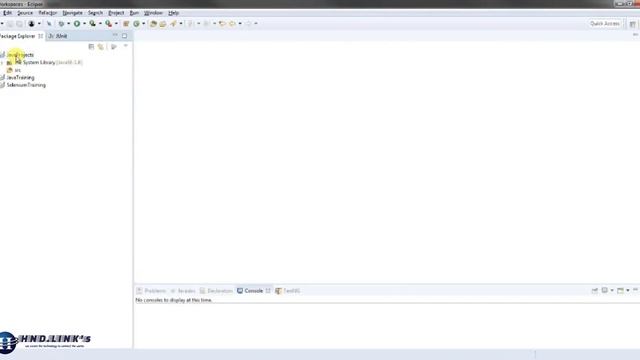
Task: Click the JavaTraining project icon
Action: (2, 78)
